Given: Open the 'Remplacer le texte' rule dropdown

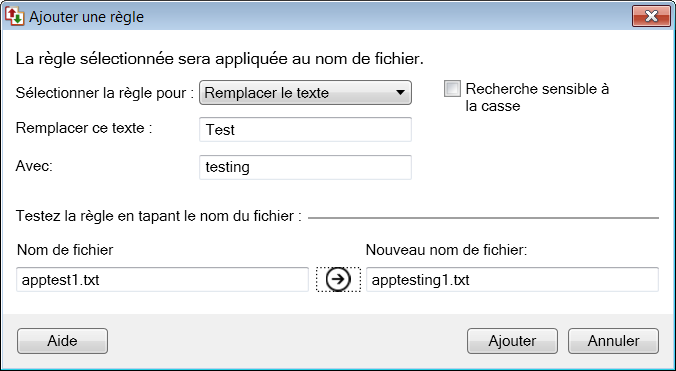Looking at the screenshot, I should [x=305, y=93].
